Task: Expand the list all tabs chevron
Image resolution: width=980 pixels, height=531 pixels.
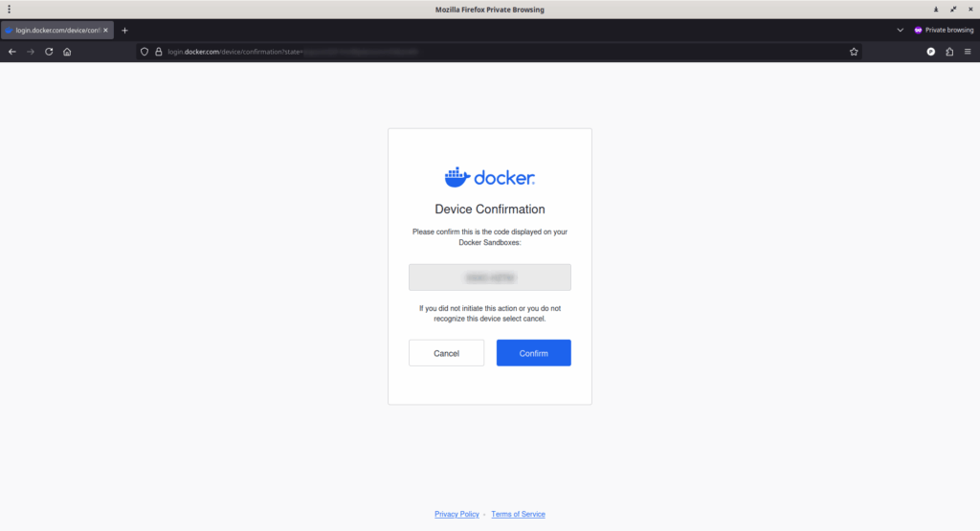Action: (900, 30)
